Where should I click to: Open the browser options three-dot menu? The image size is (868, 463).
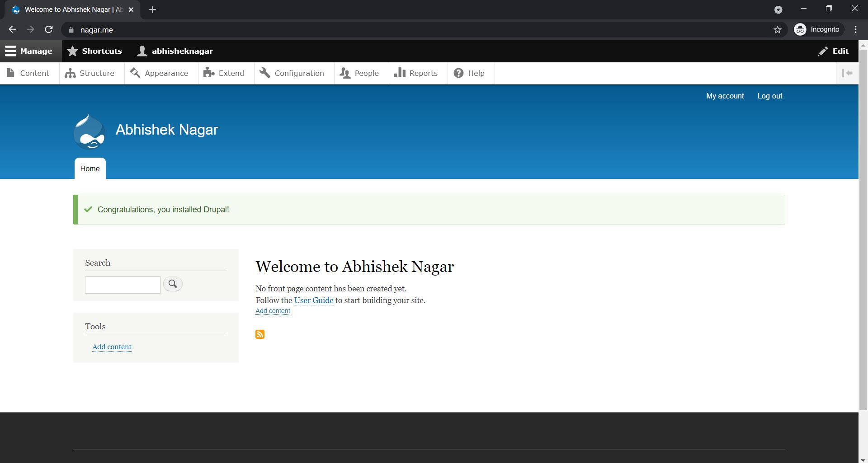pos(855,29)
